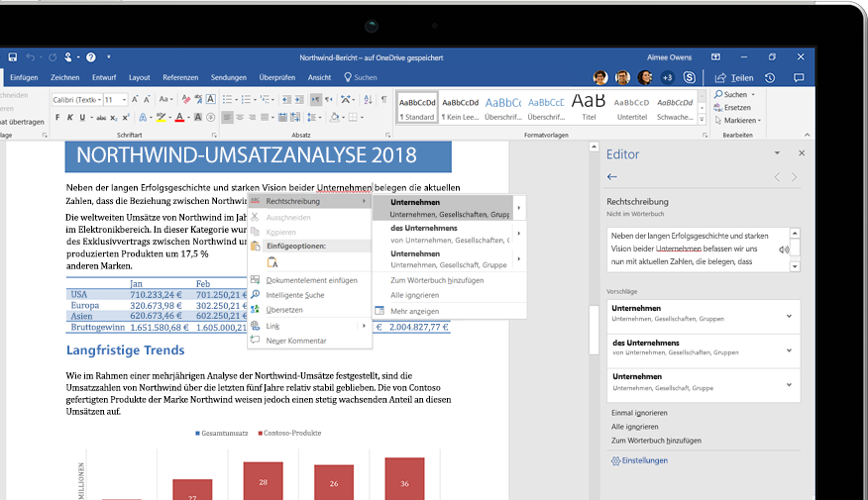
Task: Open bullet list dropdown arrow
Action: [237, 100]
